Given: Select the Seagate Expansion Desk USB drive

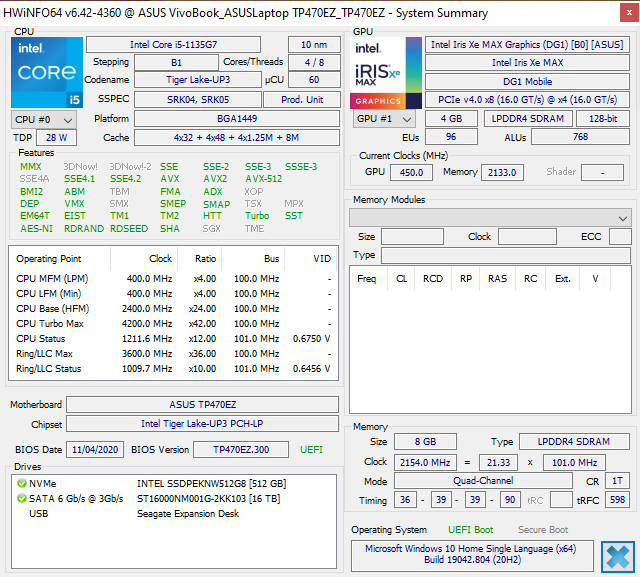Looking at the screenshot, I should [x=189, y=513].
